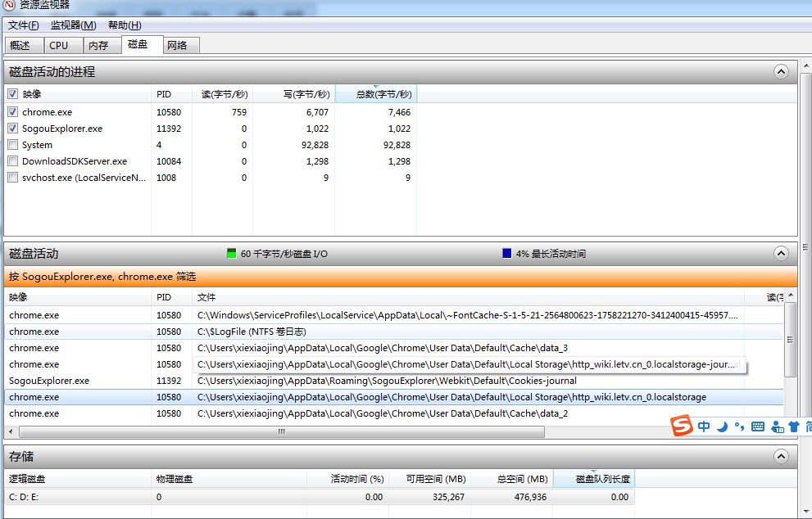The height and width of the screenshot is (519, 812).
Task: Check the DownloadSDKServer.exe checkbox
Action: (13, 161)
